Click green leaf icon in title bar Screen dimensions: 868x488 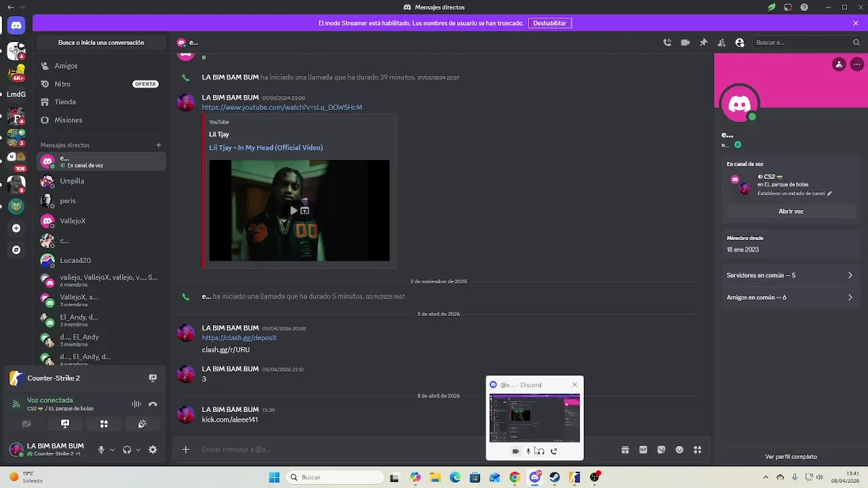(x=772, y=7)
